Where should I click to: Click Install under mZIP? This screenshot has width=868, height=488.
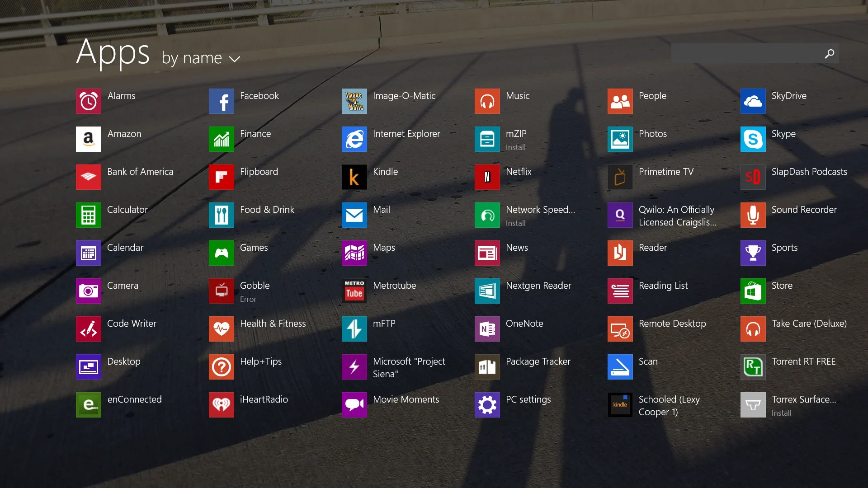point(515,147)
